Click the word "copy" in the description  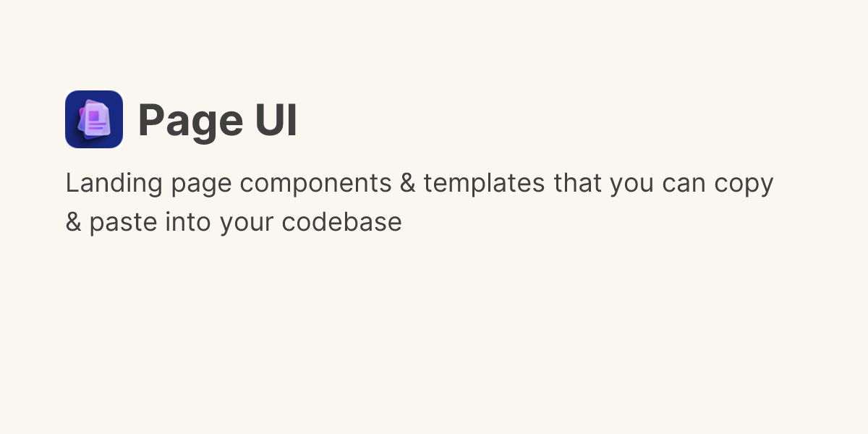[x=744, y=184]
